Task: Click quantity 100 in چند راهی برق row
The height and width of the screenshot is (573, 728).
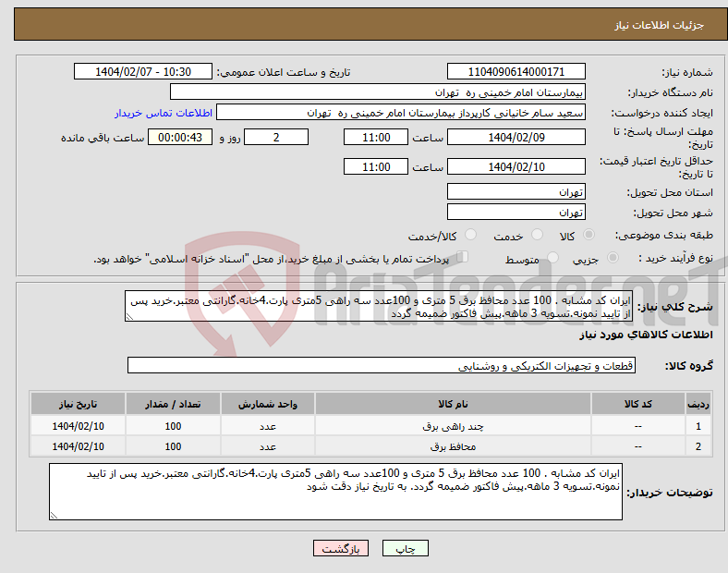Action: (x=173, y=426)
